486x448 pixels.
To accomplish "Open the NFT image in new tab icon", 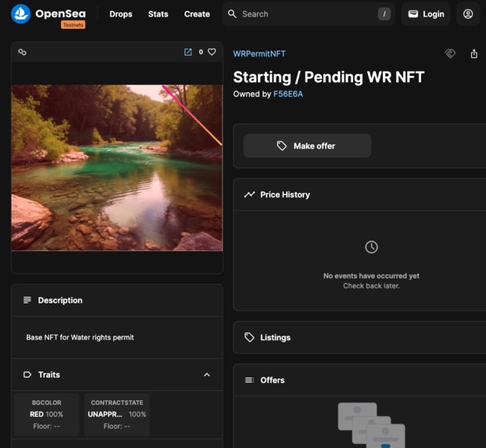I will (188, 52).
